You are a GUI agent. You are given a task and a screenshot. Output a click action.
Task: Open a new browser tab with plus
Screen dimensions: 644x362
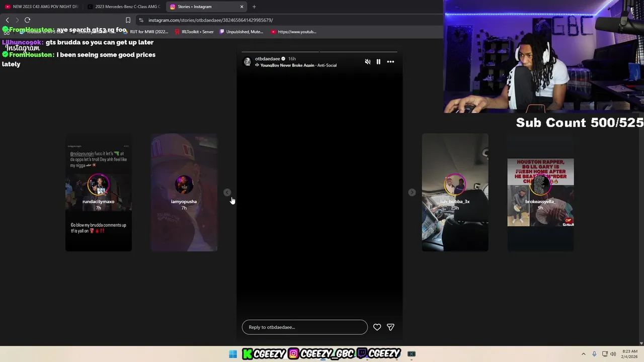tap(254, 7)
